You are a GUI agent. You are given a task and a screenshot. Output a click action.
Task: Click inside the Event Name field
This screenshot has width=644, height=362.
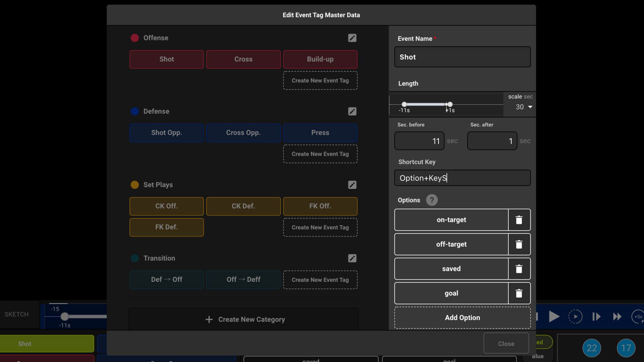(x=462, y=57)
